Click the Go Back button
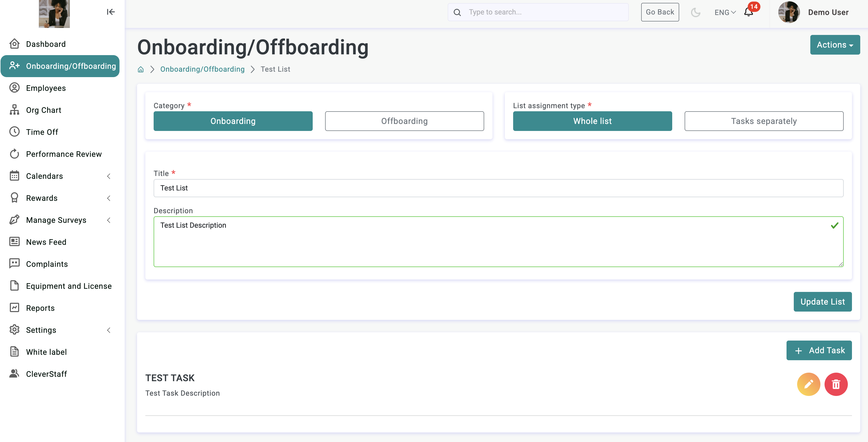This screenshot has height=442, width=868. 660,12
